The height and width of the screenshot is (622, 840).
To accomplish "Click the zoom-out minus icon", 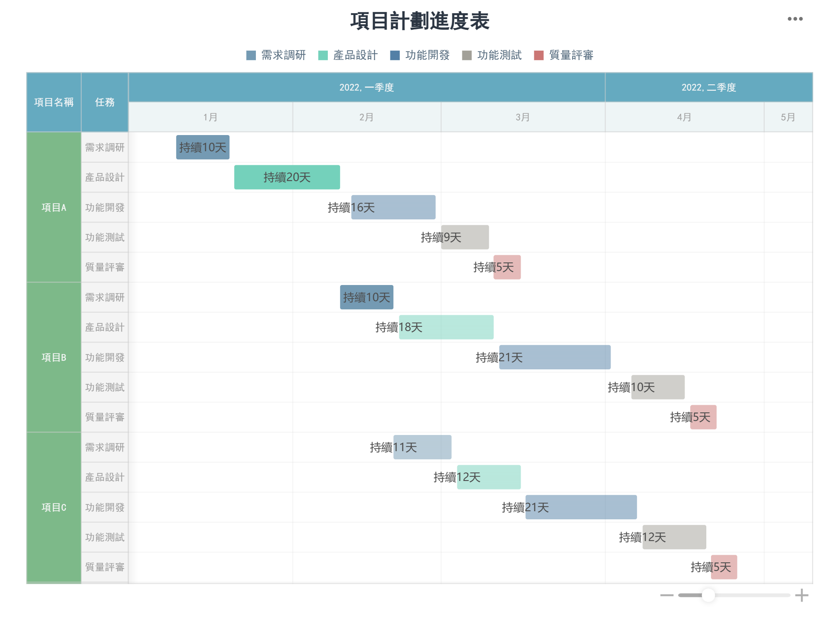I will (x=666, y=595).
